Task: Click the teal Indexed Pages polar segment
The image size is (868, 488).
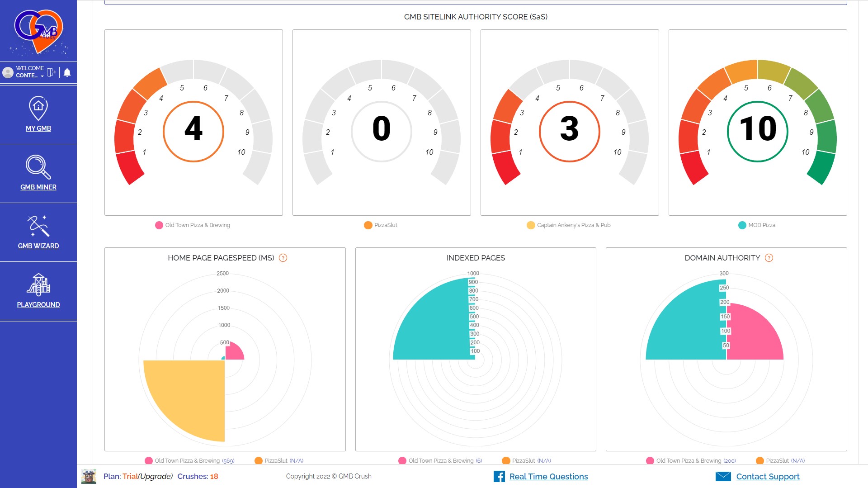Action: [x=439, y=326]
